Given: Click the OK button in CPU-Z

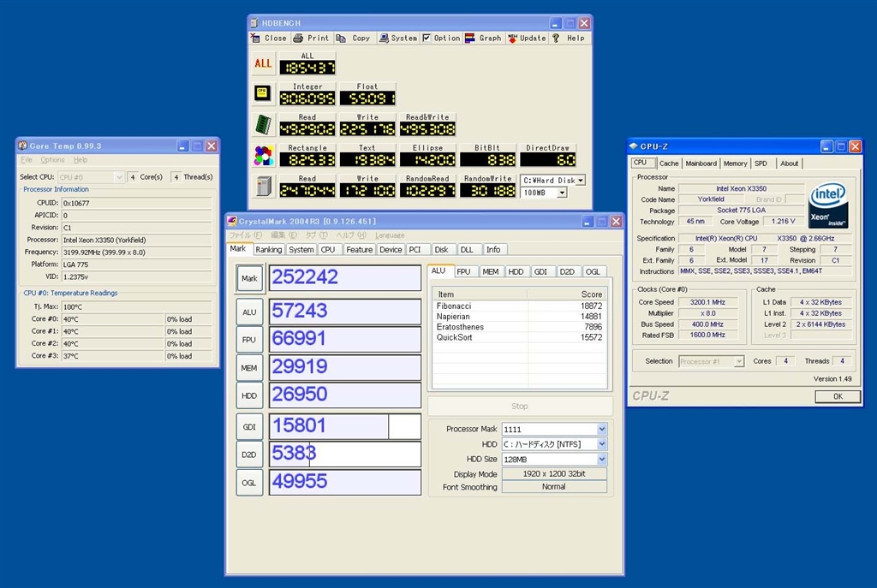Looking at the screenshot, I should click(x=838, y=396).
